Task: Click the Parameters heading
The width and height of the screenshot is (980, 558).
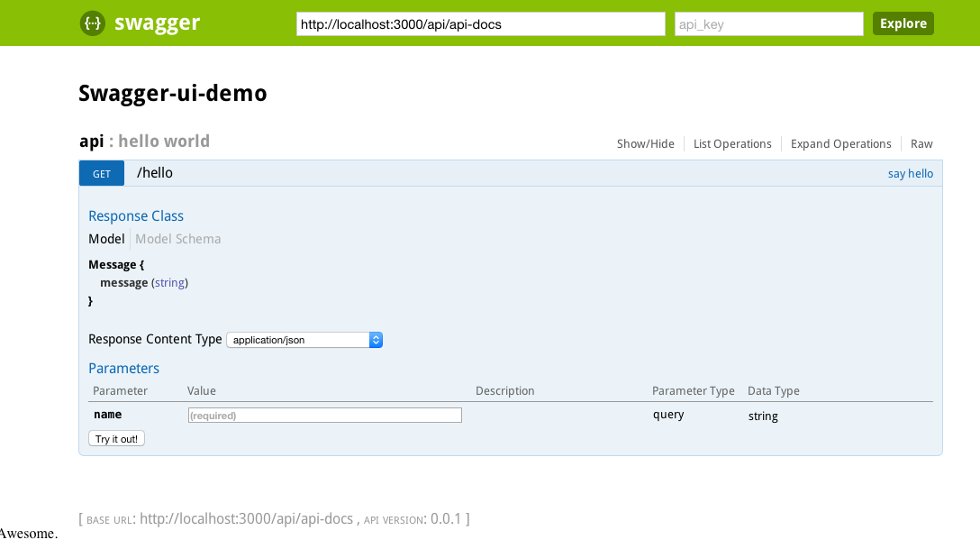Action: click(x=123, y=369)
